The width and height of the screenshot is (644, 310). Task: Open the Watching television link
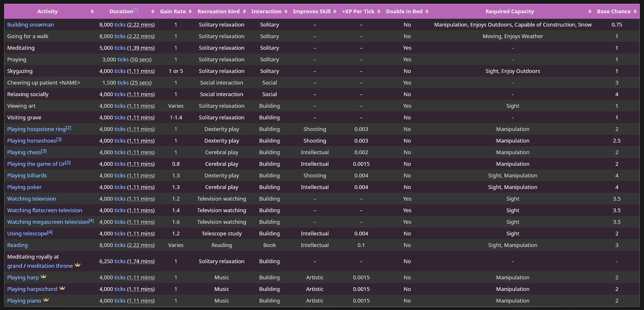click(32, 199)
